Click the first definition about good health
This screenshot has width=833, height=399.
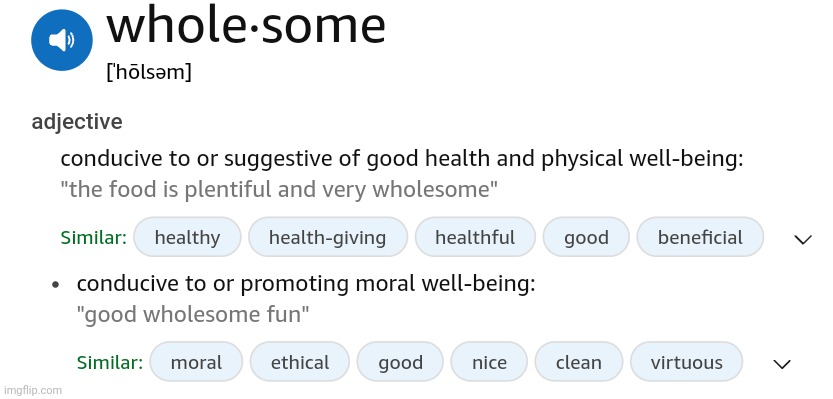[401, 159]
